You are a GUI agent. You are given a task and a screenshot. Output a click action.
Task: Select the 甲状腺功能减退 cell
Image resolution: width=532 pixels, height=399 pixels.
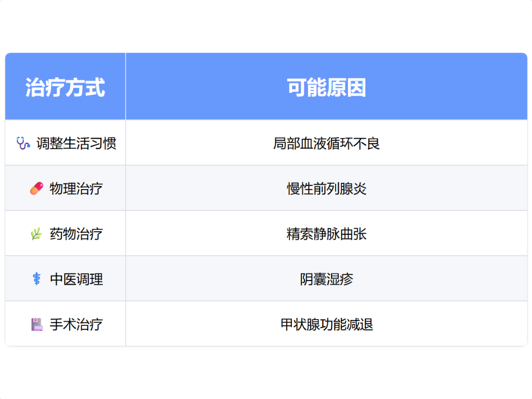[x=326, y=325]
